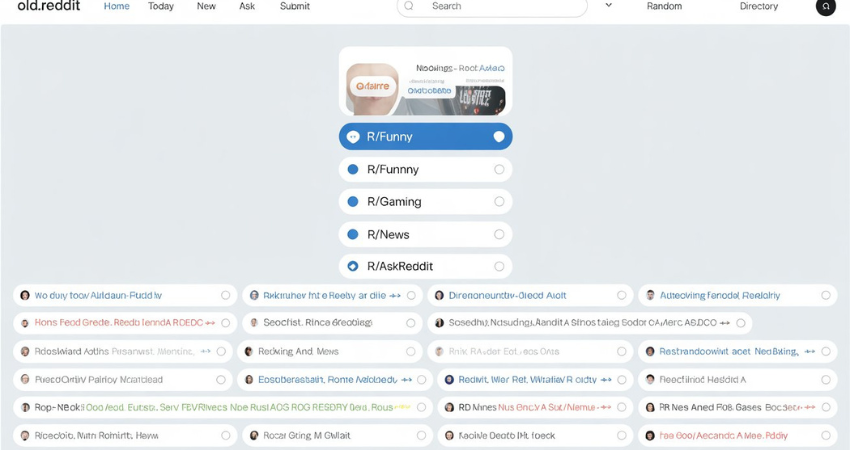Select the R/Gaming radio button
Image resolution: width=850 pixels, height=450 pixels.
499,202
